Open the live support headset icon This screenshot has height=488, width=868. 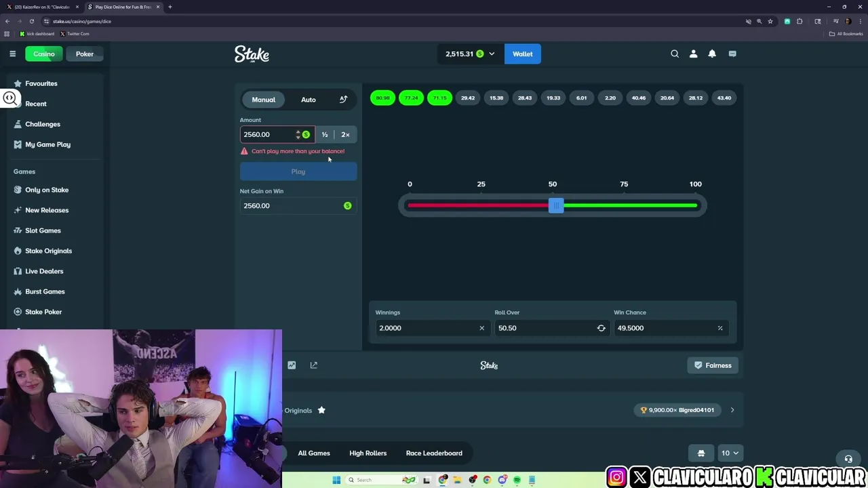pos(848,459)
